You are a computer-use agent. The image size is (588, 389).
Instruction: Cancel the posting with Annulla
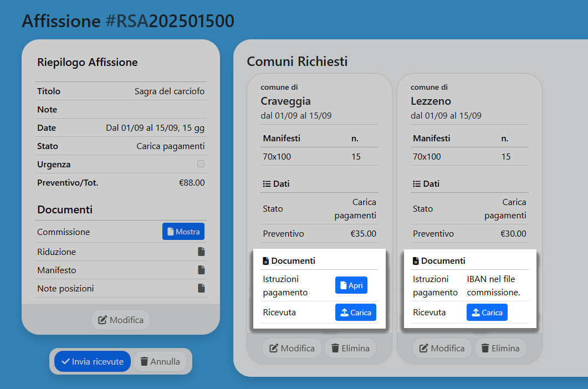click(160, 361)
